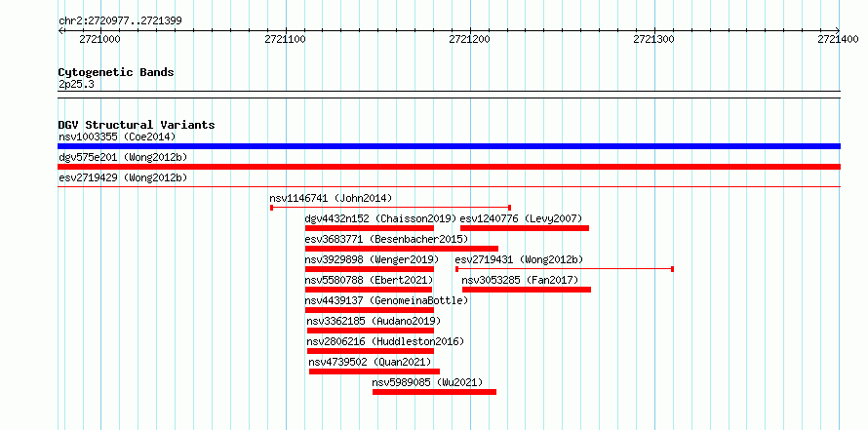Screen dimensions: 868x430
Task: Select the red bar under nsv3053285
Action: click(527, 290)
